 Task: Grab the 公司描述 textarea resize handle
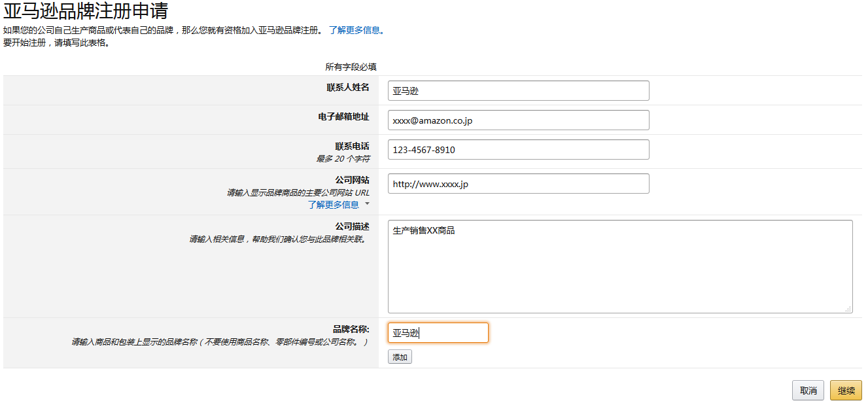[848, 309]
